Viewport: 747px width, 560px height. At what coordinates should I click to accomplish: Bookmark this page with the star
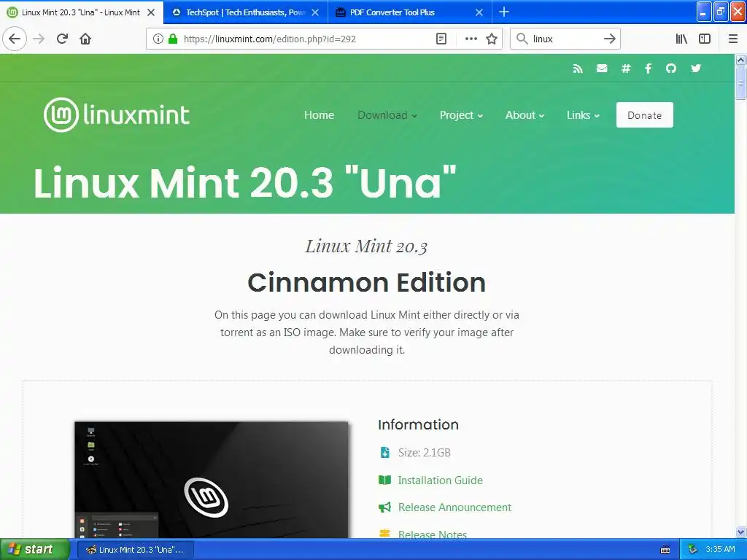492,39
